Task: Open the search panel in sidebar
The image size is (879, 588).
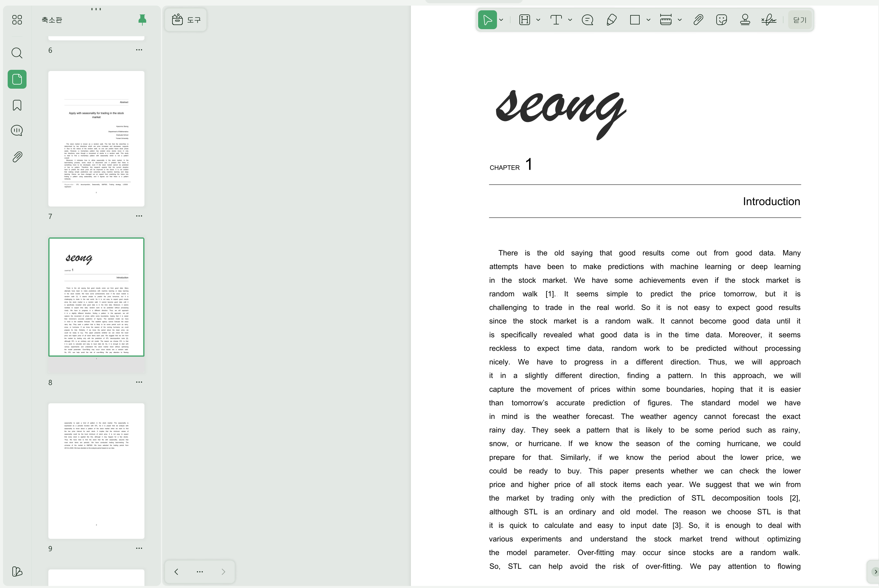Action: tap(17, 53)
